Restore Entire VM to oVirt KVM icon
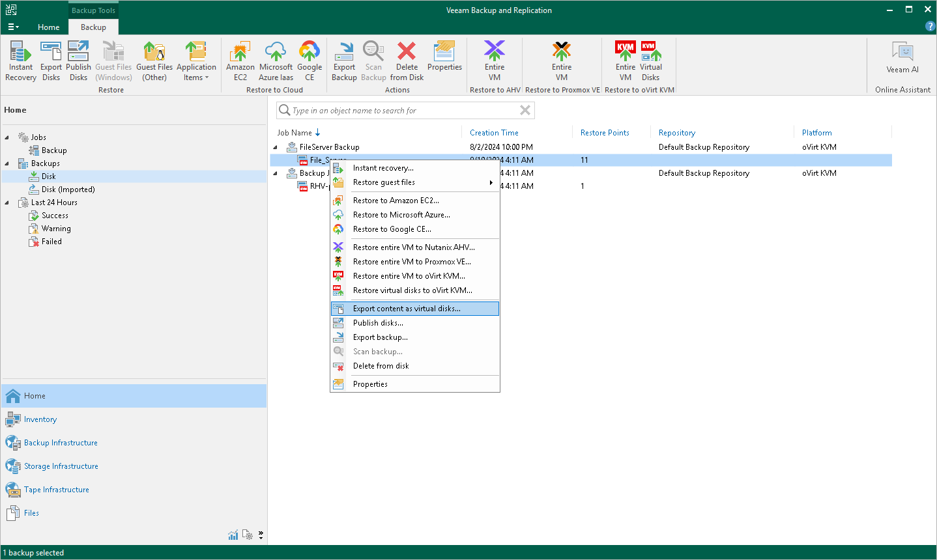Image resolution: width=937 pixels, height=560 pixels. pos(626,61)
